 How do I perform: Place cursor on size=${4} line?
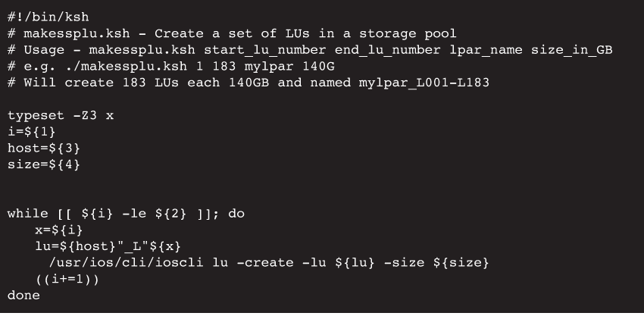[x=42, y=164]
